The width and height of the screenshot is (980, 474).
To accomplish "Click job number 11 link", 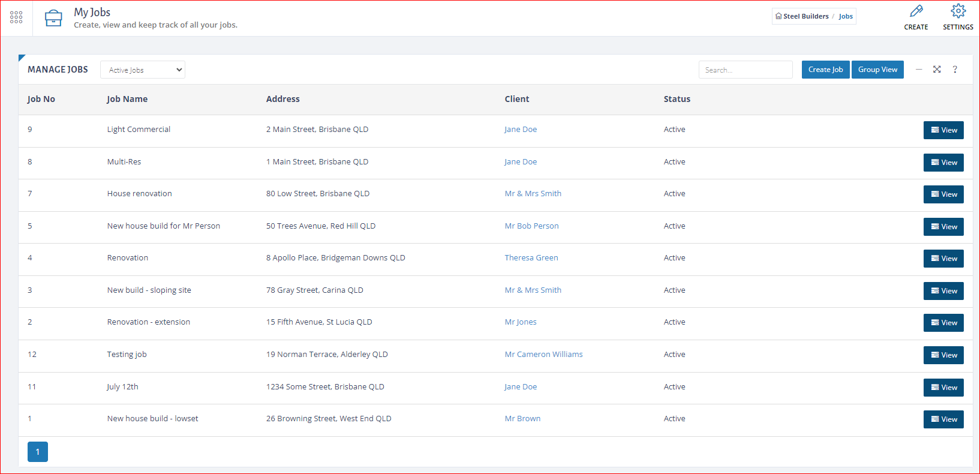I will click(x=32, y=386).
